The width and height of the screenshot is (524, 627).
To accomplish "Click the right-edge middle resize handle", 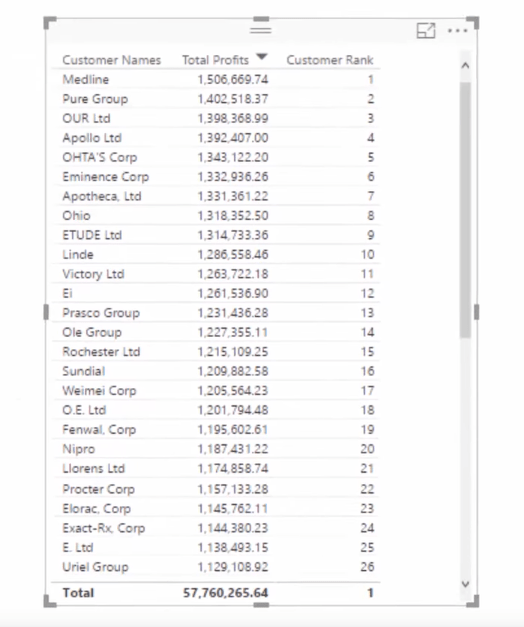I will coord(476,312).
